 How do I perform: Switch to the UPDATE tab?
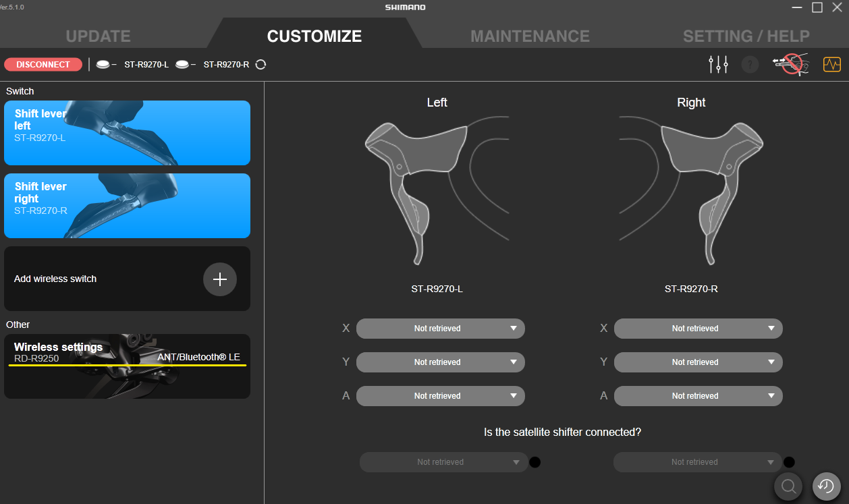pyautogui.click(x=99, y=36)
